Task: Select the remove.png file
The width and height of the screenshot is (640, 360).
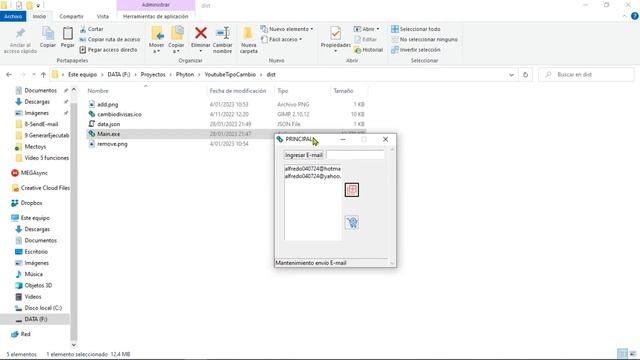Action: [x=112, y=144]
